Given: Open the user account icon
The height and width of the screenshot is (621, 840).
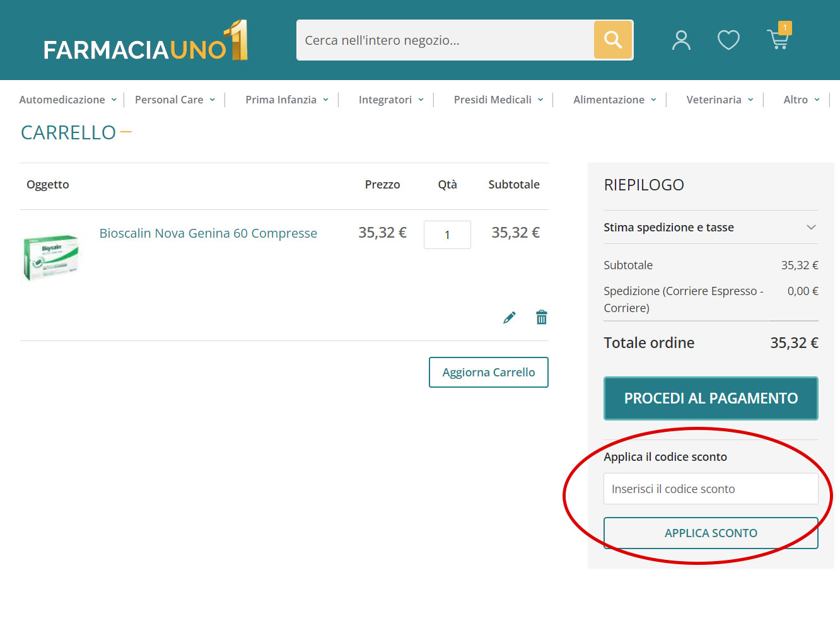Looking at the screenshot, I should pyautogui.click(x=681, y=40).
